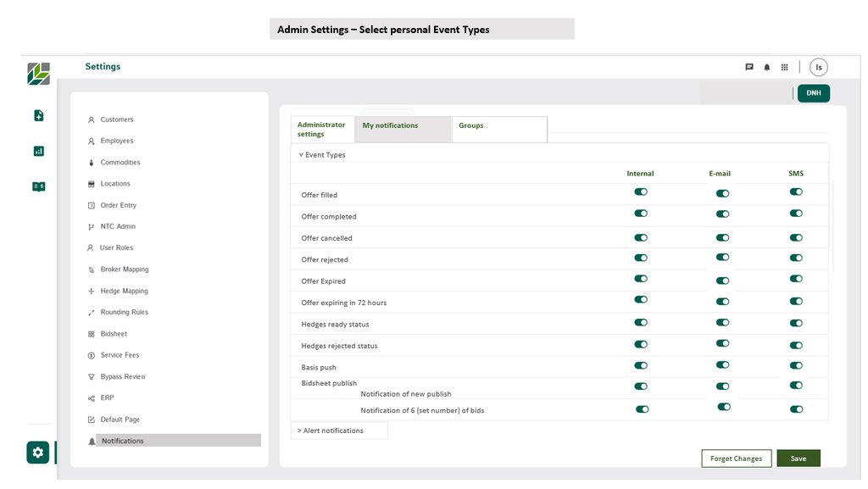Switch to the My notifications tab

(391, 125)
